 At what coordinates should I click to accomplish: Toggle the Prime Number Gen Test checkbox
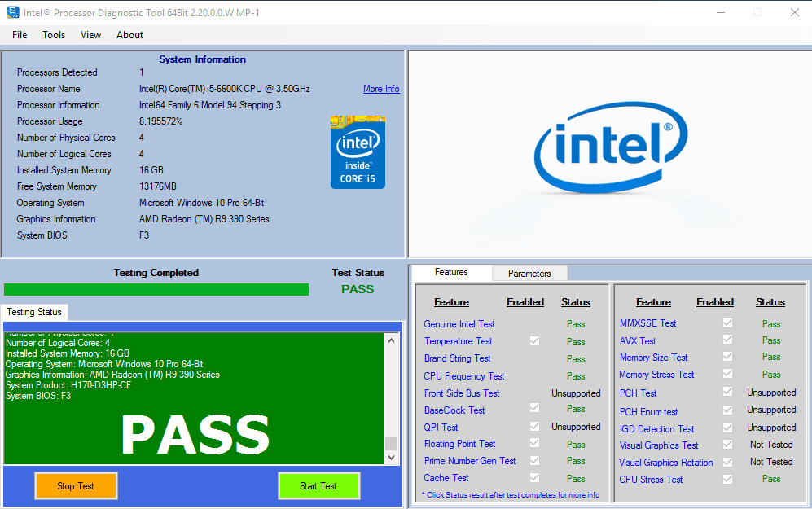point(534,460)
